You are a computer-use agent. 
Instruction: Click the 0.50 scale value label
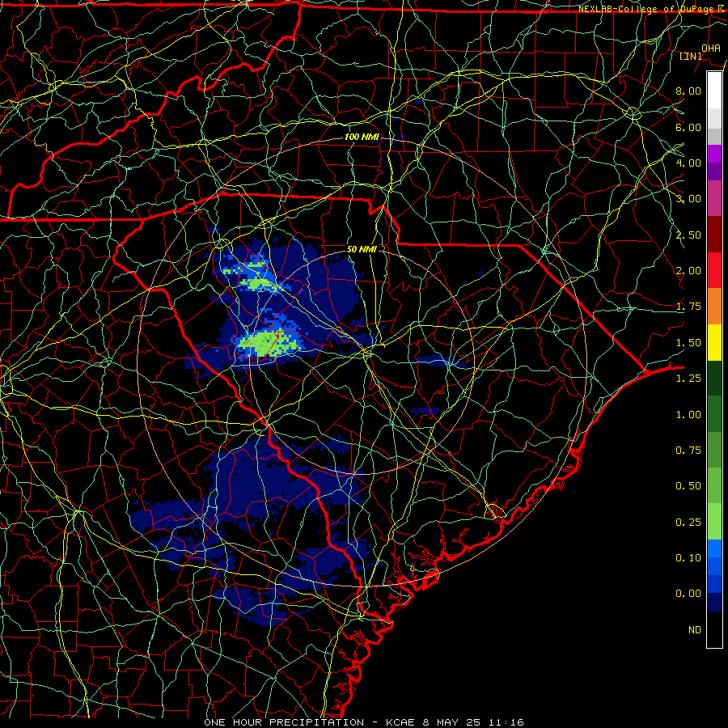[x=688, y=486]
